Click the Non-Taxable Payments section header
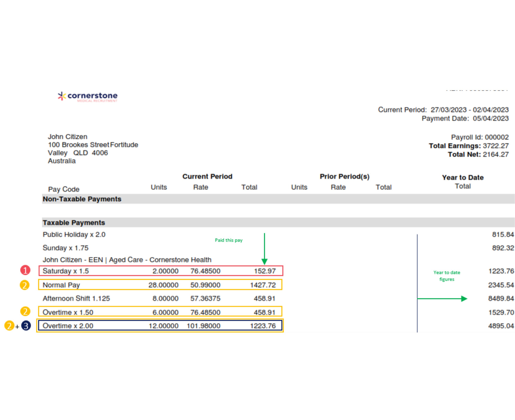515x420 pixels. (82, 199)
